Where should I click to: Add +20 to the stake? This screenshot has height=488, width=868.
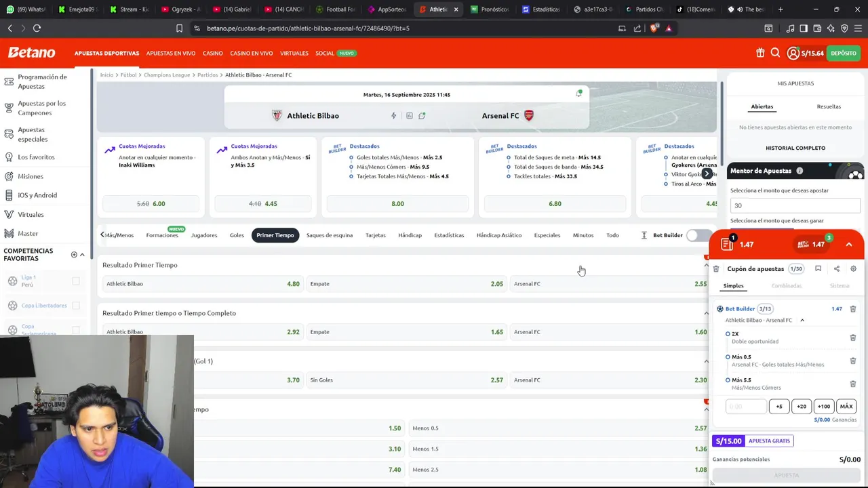[x=802, y=407]
